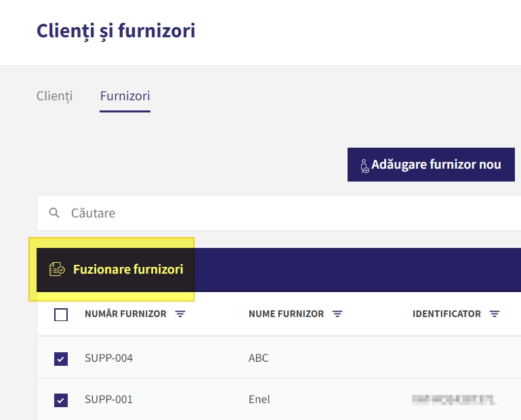This screenshot has width=521, height=420.
Task: Click the blurred identifier in Enel row
Action: pyautogui.click(x=454, y=400)
